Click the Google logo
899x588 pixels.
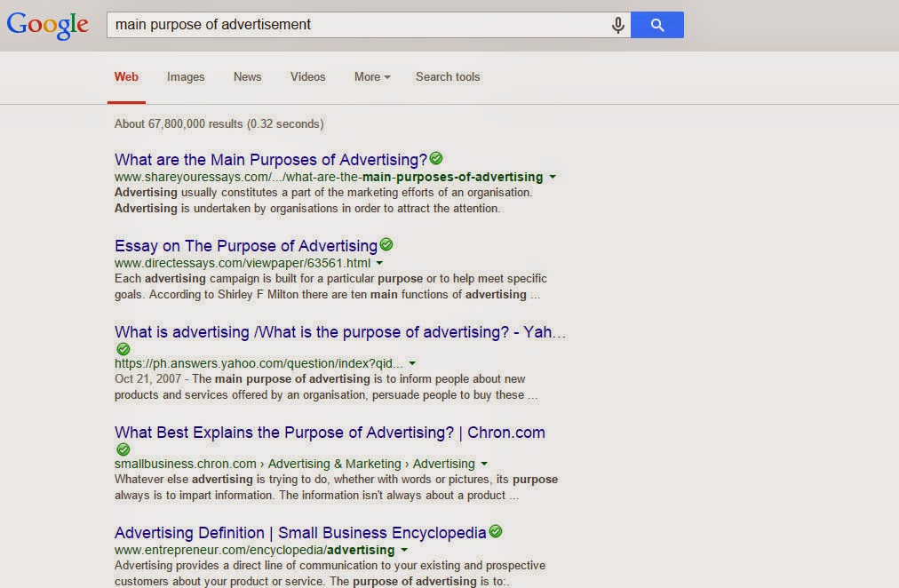tap(48, 25)
